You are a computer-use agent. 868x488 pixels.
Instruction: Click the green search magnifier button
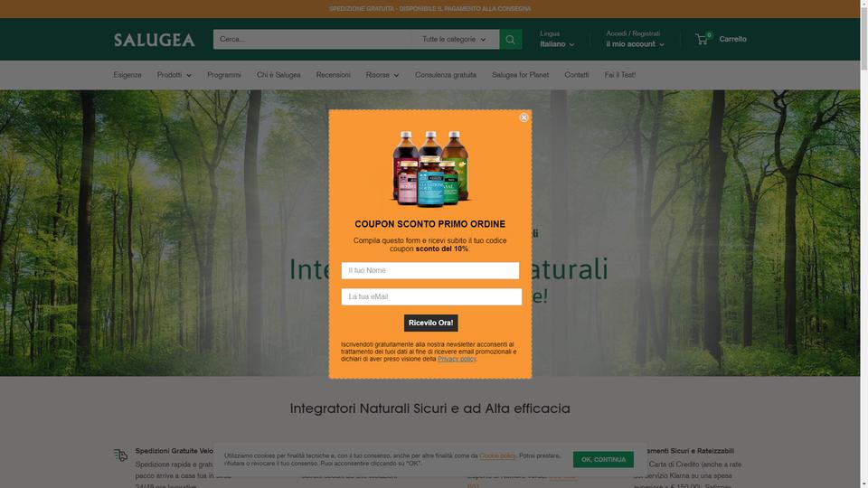click(510, 39)
